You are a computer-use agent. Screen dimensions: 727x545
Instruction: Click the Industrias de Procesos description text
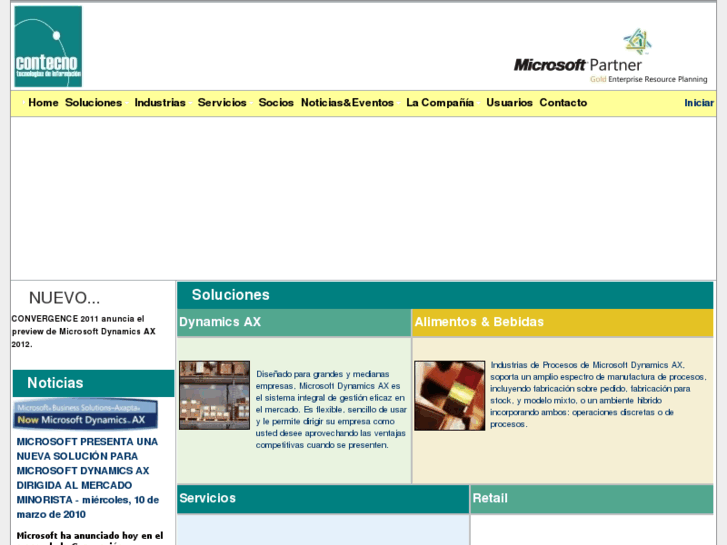tap(598, 395)
